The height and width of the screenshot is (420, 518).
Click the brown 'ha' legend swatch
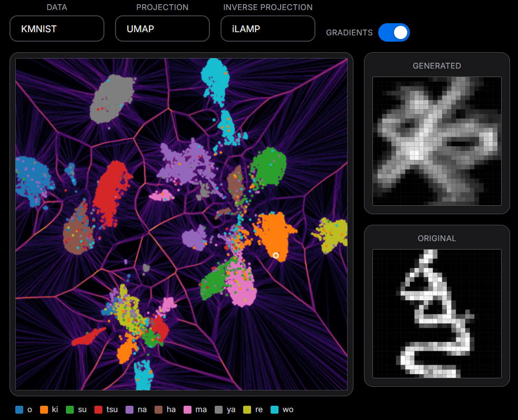159,410
